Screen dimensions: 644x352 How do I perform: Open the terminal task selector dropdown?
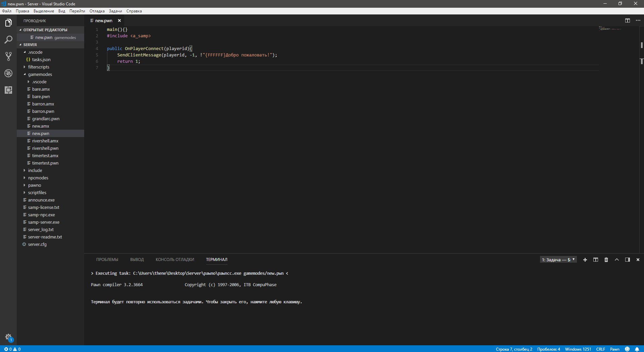click(x=558, y=260)
